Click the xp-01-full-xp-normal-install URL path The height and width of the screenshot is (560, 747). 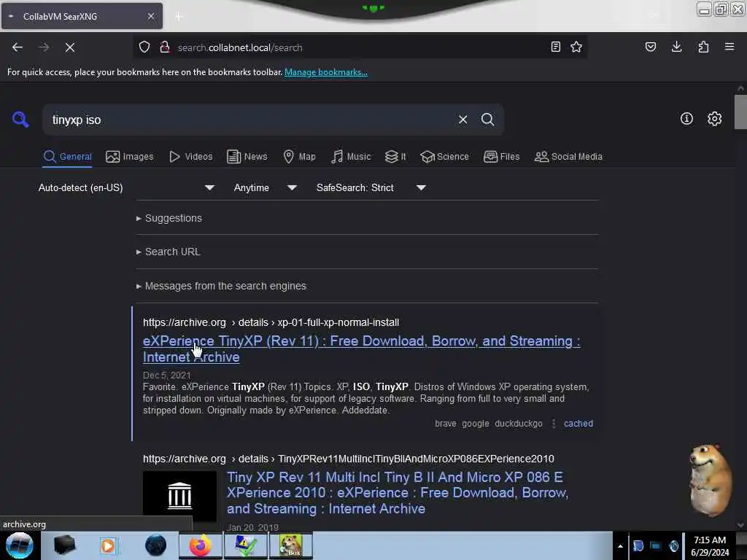tap(338, 322)
